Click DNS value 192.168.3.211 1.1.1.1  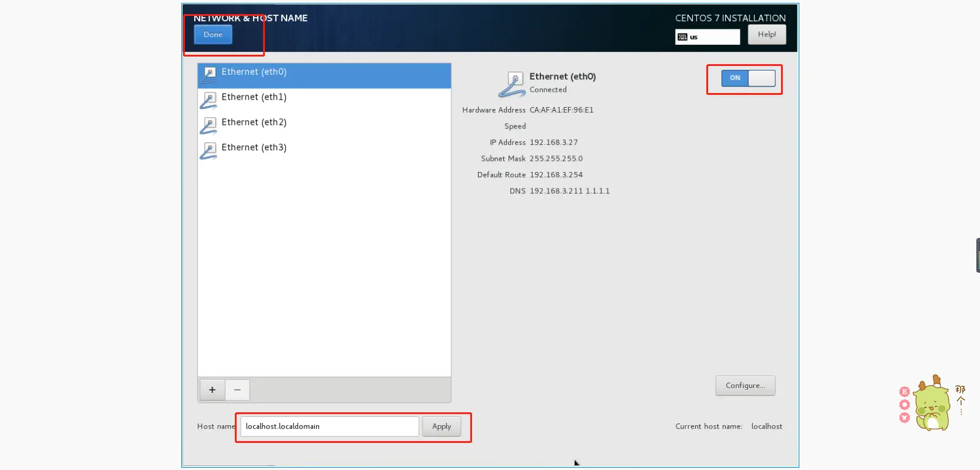point(570,191)
